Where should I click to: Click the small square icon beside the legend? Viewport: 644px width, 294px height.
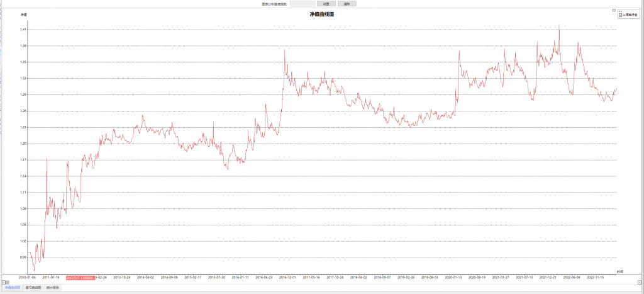click(x=613, y=10)
